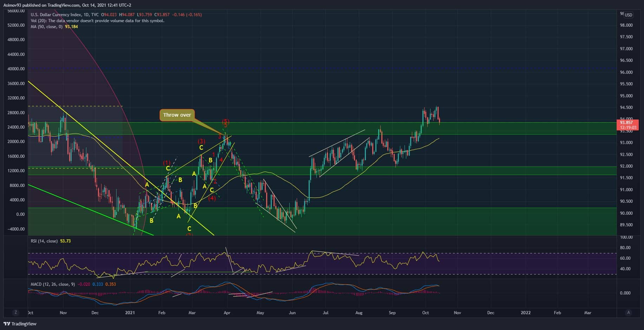Viewport: 644px width, 330px height.
Task: Click the blue MACD value '0.333'
Action: pyautogui.click(x=98, y=284)
